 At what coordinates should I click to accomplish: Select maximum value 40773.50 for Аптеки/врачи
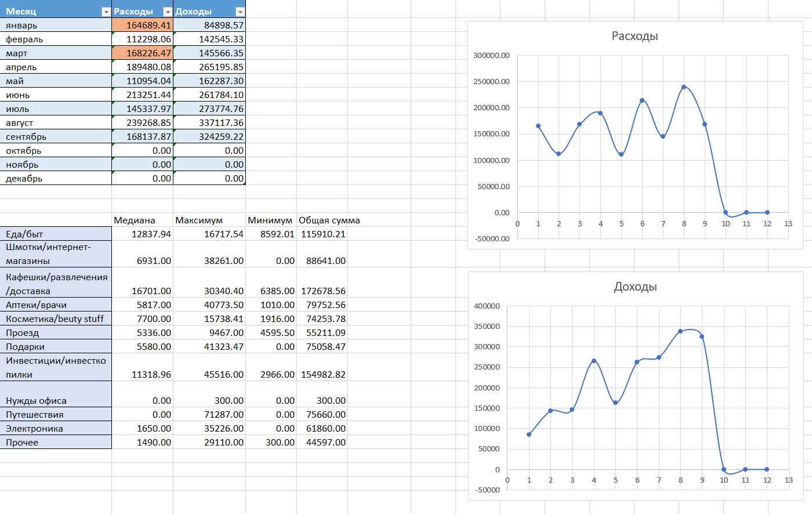(209, 305)
